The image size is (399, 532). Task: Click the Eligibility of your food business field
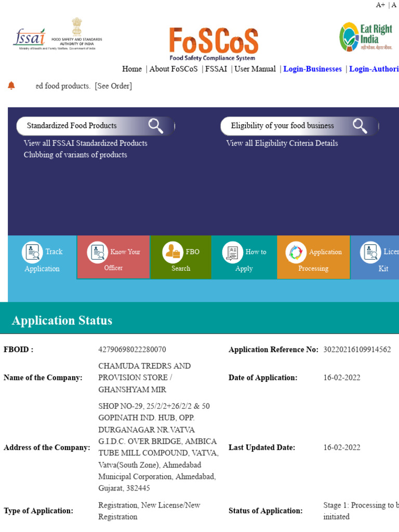pyautogui.click(x=299, y=126)
